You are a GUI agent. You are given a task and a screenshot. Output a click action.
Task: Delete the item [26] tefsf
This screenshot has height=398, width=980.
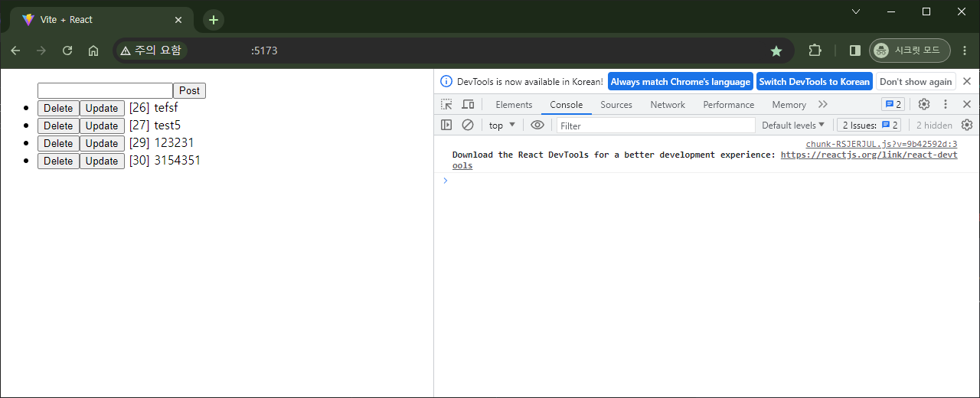click(58, 108)
